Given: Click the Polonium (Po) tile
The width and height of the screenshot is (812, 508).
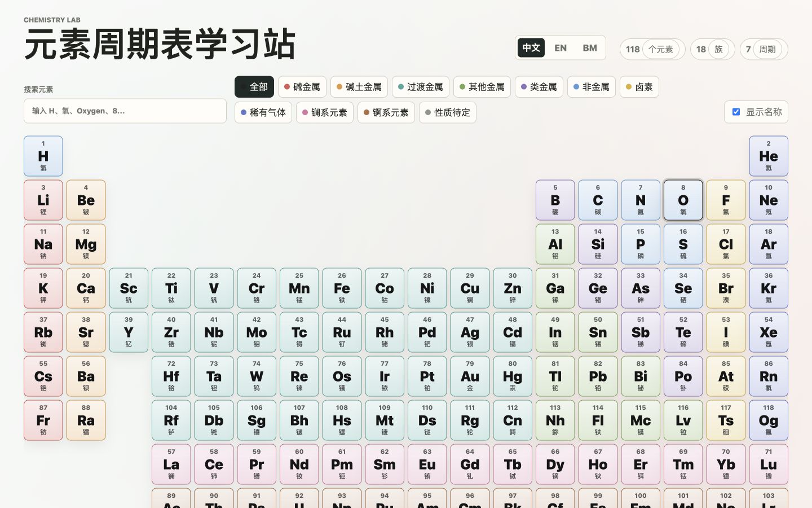Looking at the screenshot, I should (x=683, y=376).
